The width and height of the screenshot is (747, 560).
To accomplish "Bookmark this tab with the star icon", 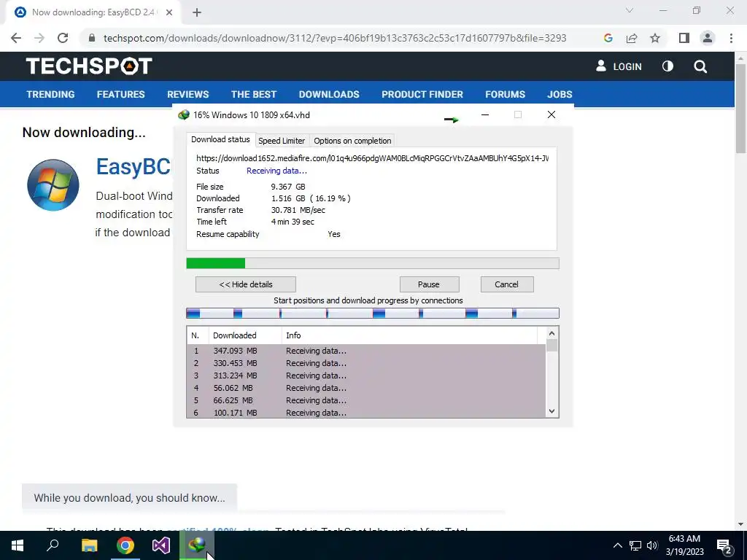I will tap(655, 38).
